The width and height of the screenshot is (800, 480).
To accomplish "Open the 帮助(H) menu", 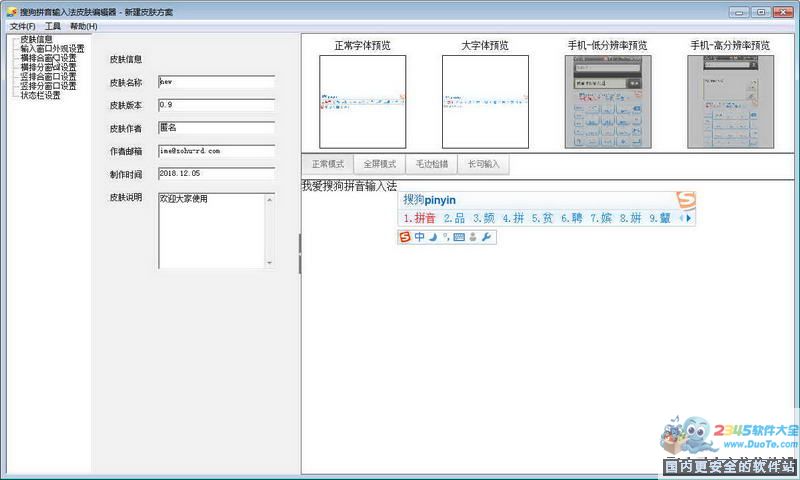I will coord(84,26).
